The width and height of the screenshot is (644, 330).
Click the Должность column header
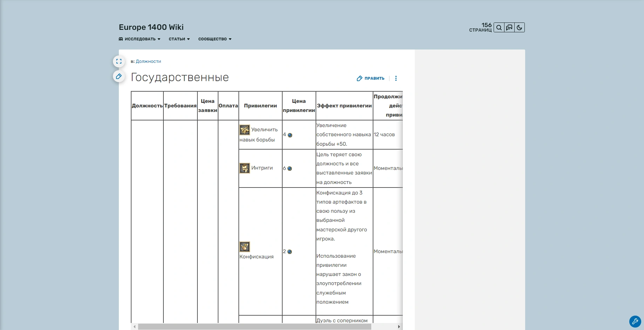tap(147, 106)
